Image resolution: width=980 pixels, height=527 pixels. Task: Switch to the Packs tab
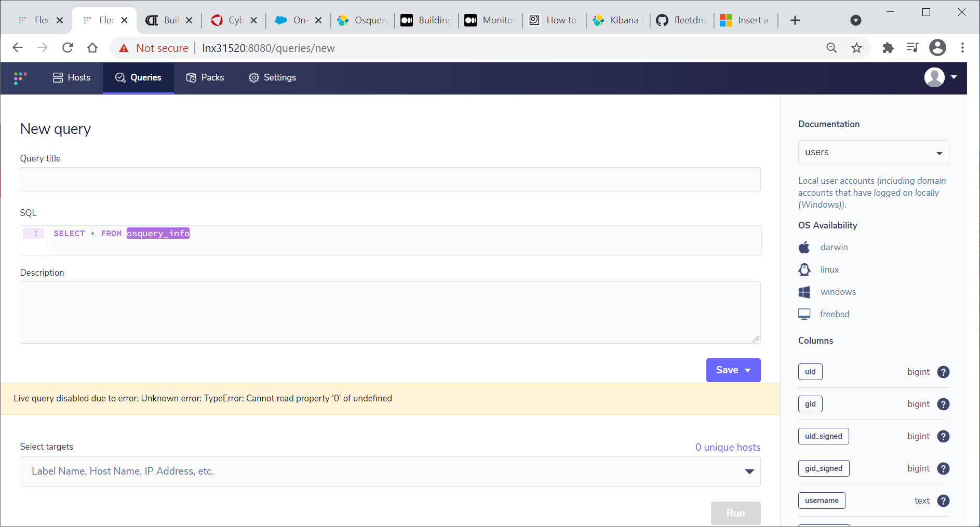[x=205, y=77]
